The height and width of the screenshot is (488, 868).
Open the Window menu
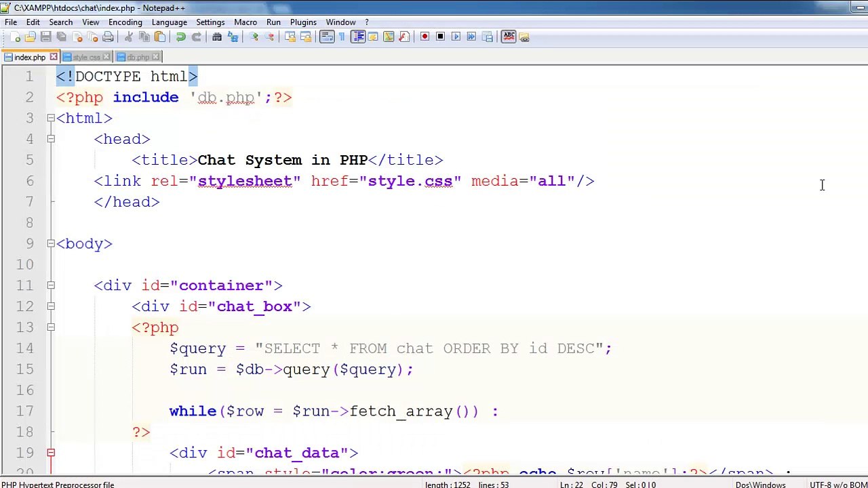[x=340, y=22]
